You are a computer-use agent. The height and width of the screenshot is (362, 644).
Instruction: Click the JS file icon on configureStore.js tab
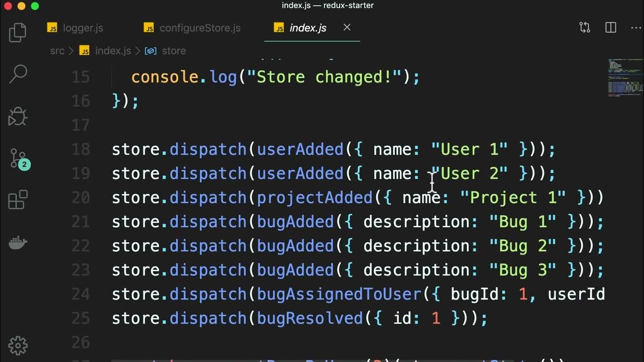(149, 28)
